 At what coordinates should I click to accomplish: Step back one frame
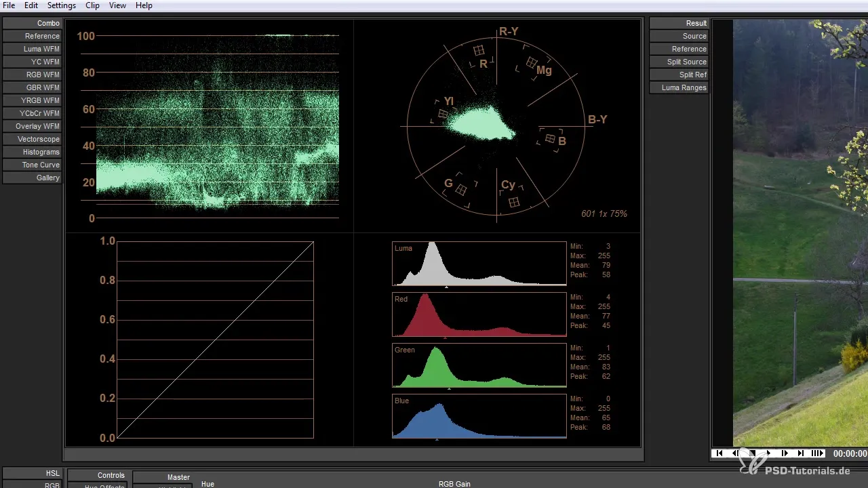(736, 453)
